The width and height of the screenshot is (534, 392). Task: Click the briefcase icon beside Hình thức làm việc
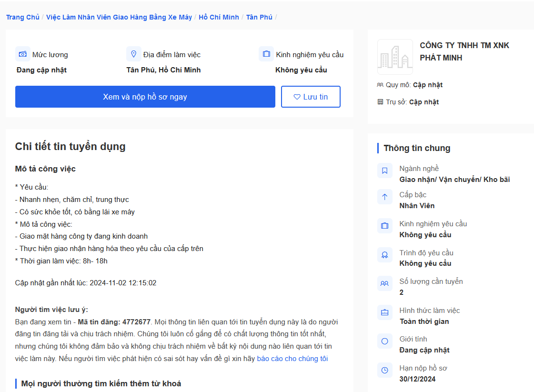pyautogui.click(x=385, y=312)
